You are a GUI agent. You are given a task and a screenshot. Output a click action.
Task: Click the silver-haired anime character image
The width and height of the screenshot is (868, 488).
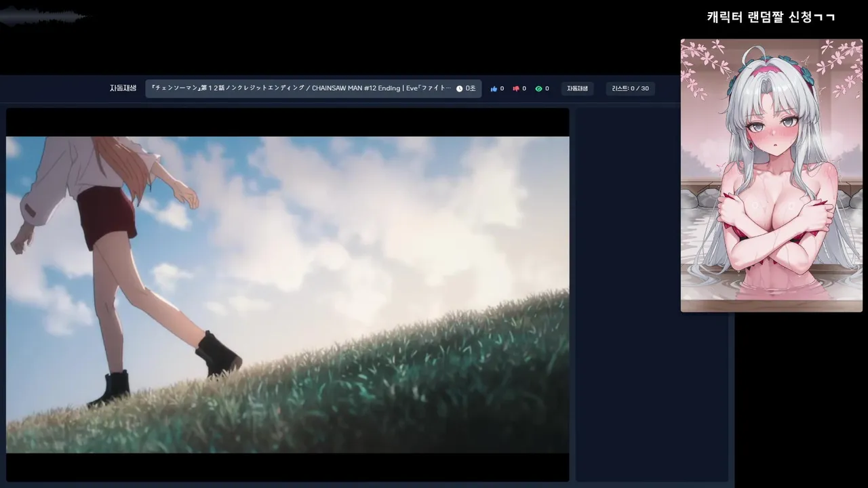[772, 176]
